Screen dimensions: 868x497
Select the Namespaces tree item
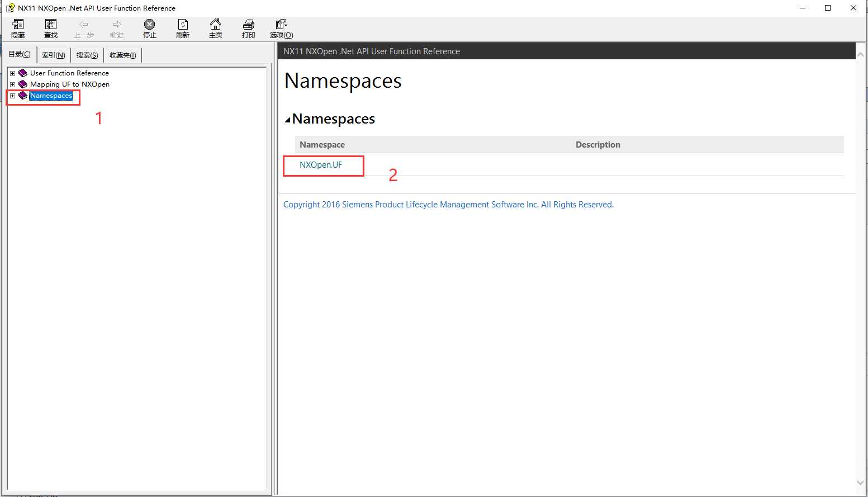point(51,96)
